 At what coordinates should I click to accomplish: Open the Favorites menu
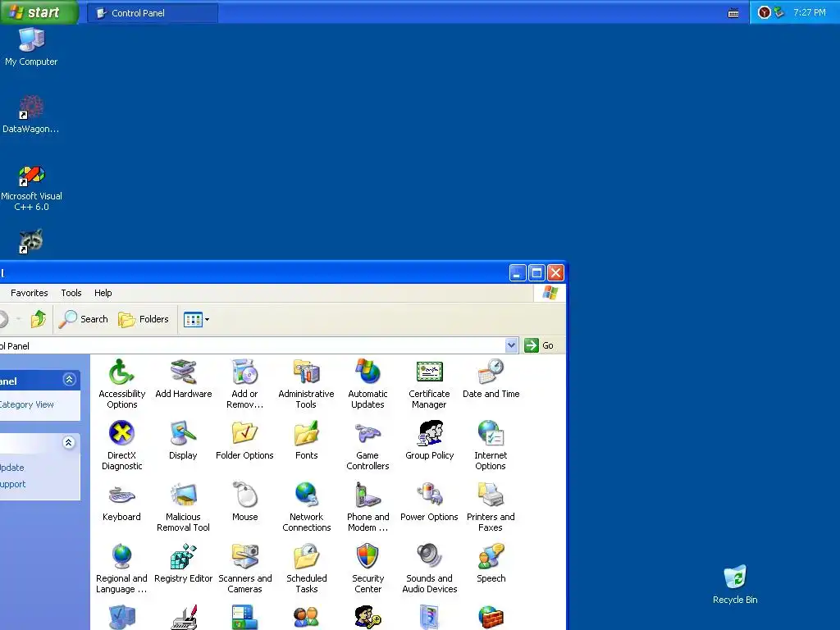[29, 293]
